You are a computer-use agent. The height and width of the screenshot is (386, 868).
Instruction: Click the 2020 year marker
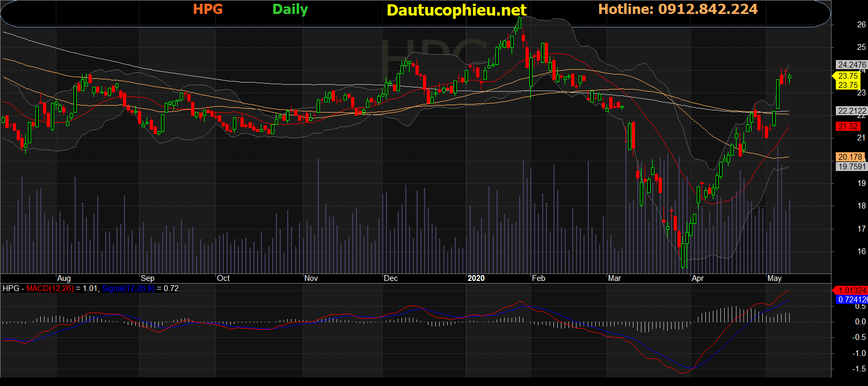point(476,278)
